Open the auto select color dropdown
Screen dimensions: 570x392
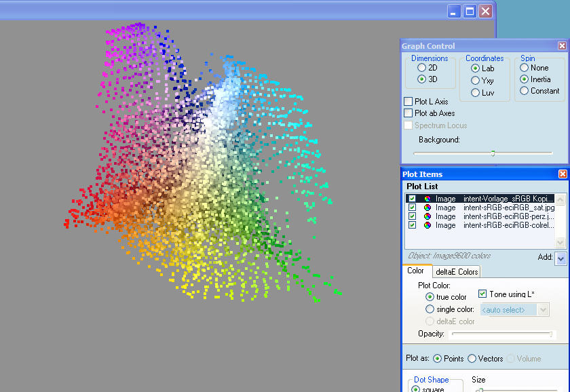coord(543,310)
